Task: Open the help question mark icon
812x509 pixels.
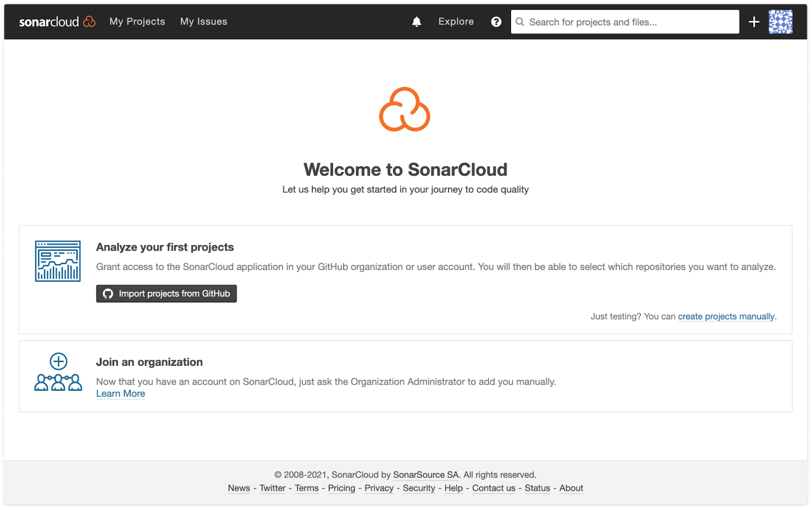Action: 496,21
